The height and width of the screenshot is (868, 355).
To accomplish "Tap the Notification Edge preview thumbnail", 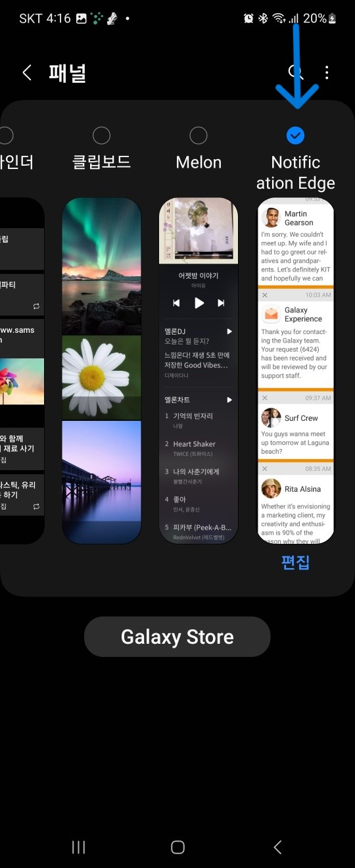I will tap(296, 371).
